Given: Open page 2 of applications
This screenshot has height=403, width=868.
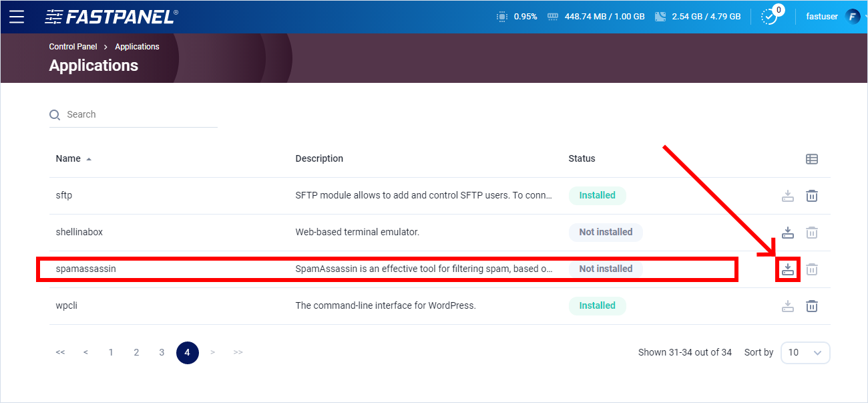Looking at the screenshot, I should pos(136,352).
